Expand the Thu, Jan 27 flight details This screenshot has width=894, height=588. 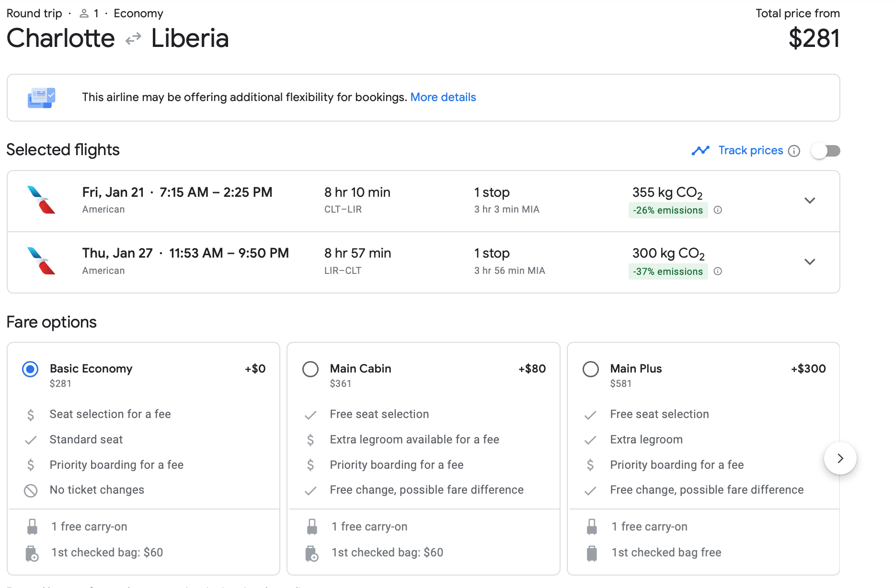point(810,262)
